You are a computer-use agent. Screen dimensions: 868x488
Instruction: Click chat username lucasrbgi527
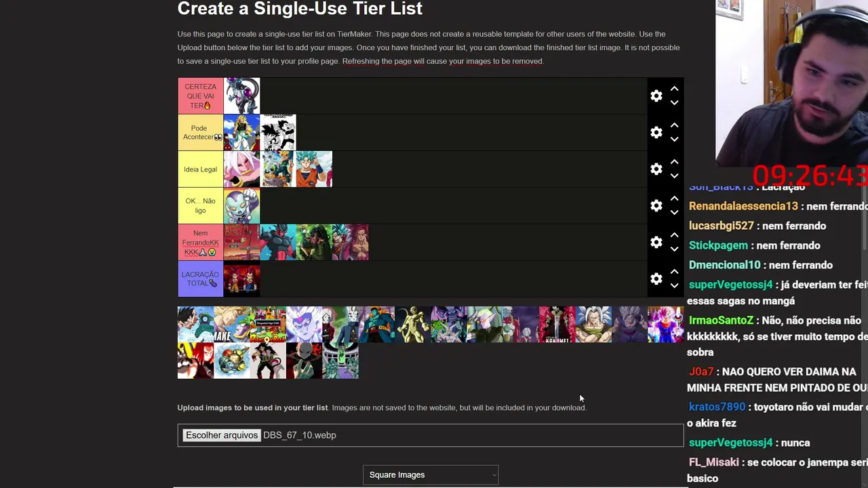pyautogui.click(x=722, y=226)
